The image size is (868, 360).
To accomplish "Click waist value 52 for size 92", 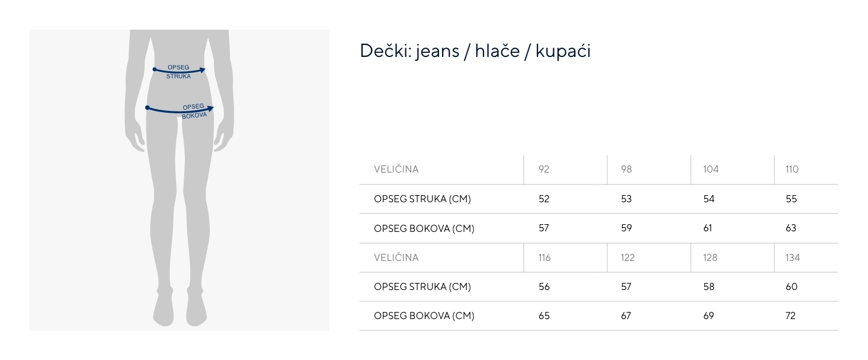I will click(544, 199).
